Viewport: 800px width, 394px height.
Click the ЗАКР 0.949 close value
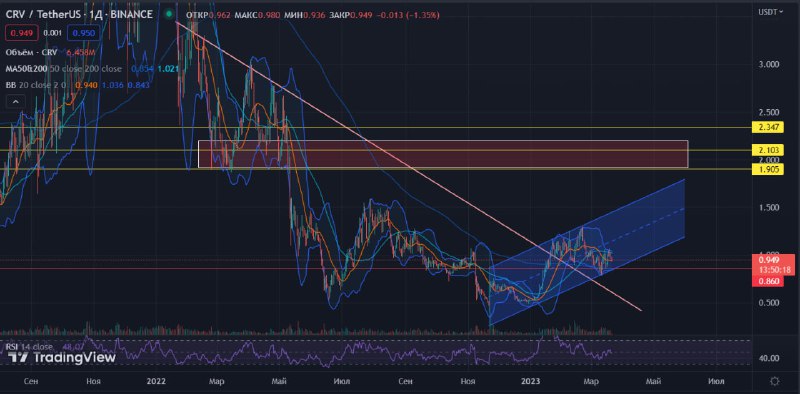click(x=350, y=15)
